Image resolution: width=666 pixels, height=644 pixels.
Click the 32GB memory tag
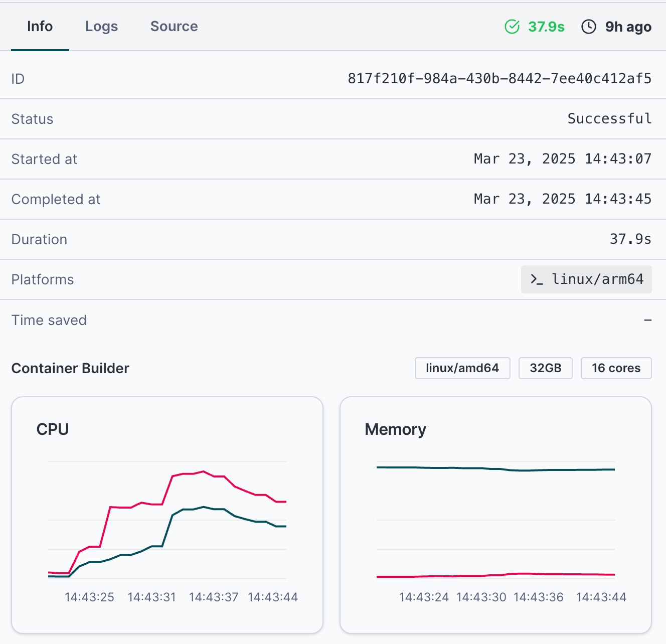pyautogui.click(x=545, y=368)
